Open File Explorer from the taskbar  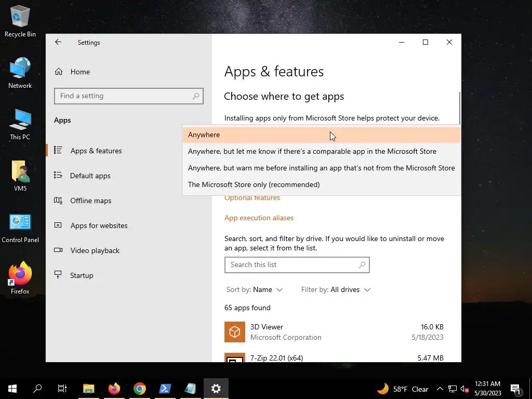89,389
